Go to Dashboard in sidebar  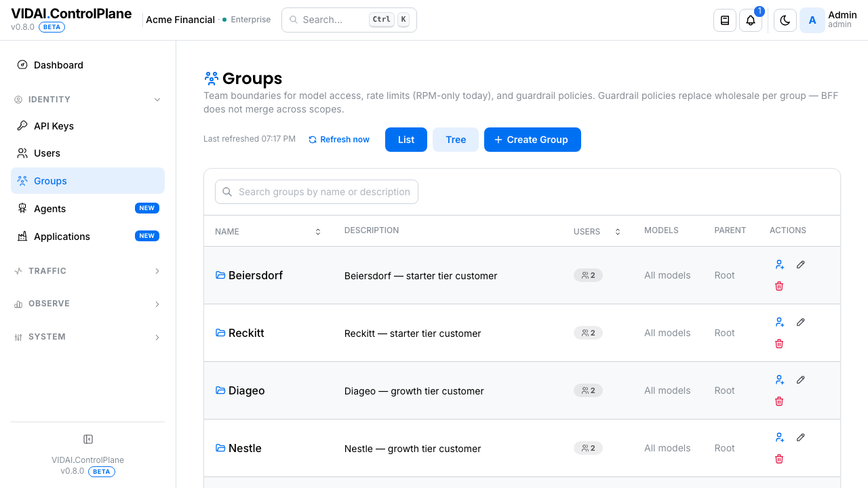[x=87, y=65]
